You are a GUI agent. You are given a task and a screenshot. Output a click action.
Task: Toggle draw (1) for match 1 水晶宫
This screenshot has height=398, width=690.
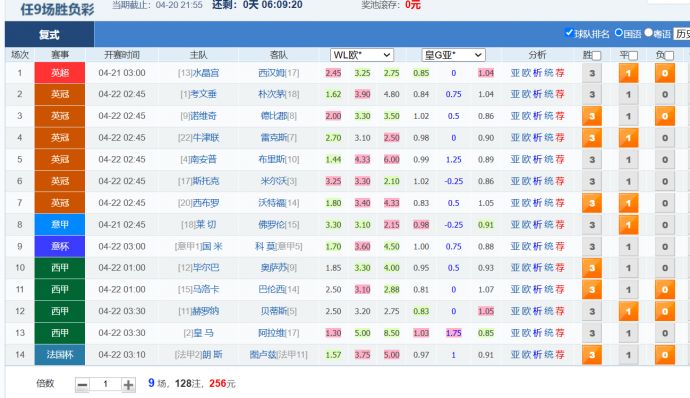tap(628, 73)
